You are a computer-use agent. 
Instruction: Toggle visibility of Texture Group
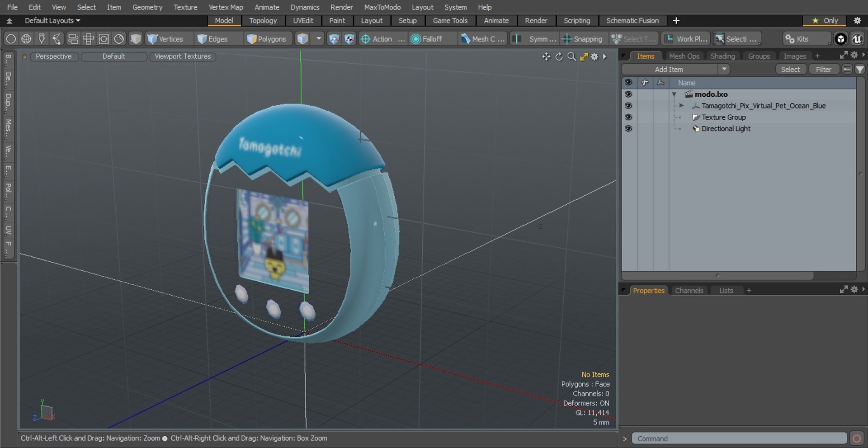pos(628,117)
